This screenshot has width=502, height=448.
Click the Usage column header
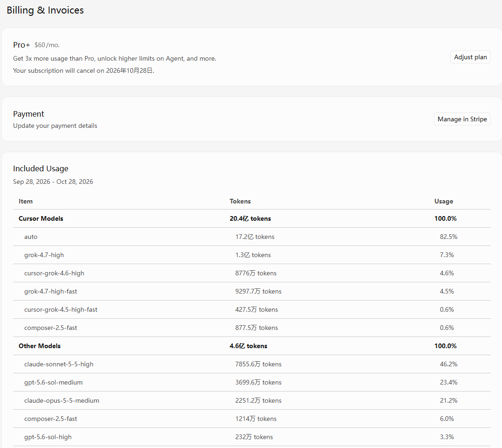pyautogui.click(x=444, y=201)
